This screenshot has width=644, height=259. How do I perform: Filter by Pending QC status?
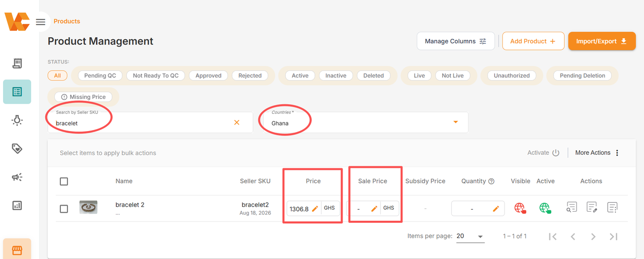(100, 76)
